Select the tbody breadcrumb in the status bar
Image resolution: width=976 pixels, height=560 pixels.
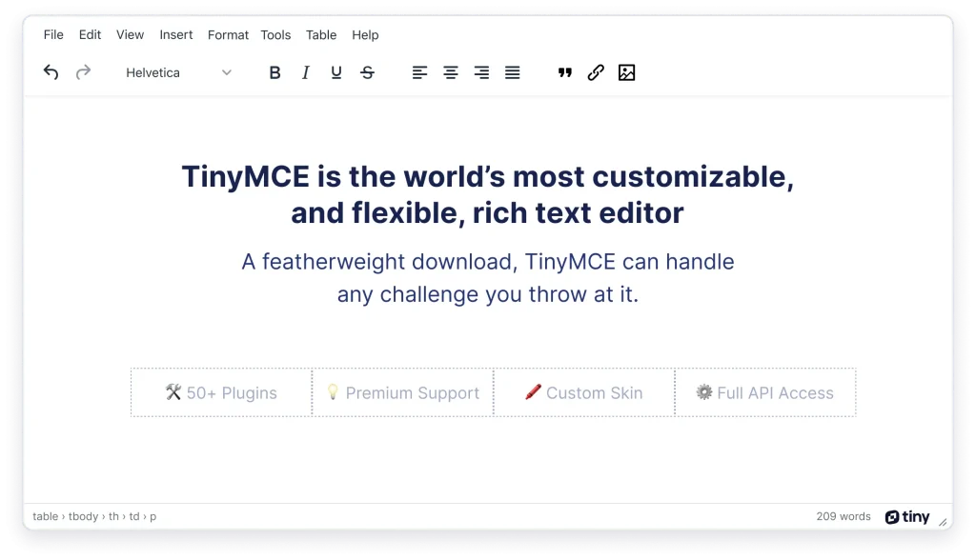[83, 516]
